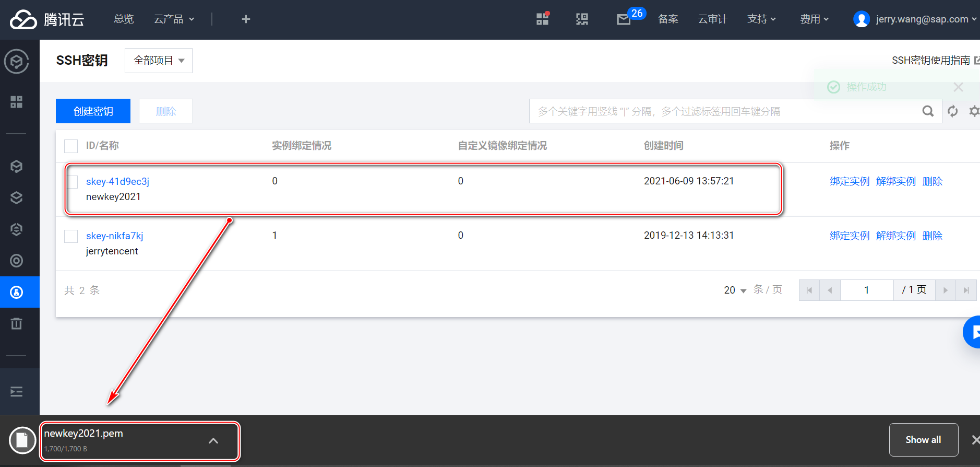Click the downloaded file icon in download bar
This screenshot has height=467, width=980.
tap(22, 440)
